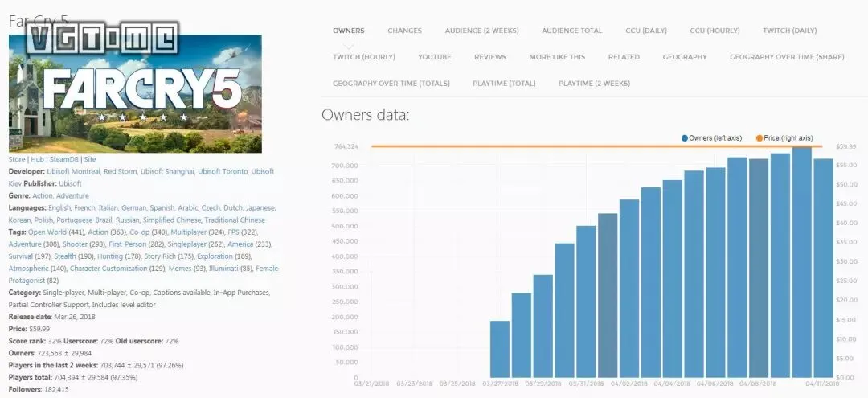The width and height of the screenshot is (868, 398).
Task: Open the Owners tab
Action: point(348,31)
